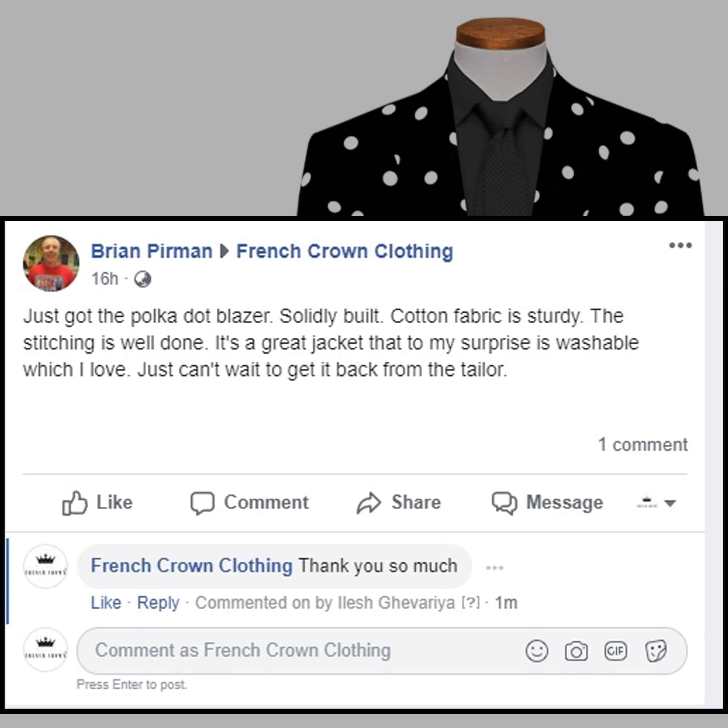Open Brian Pirman's profile link

pyautogui.click(x=151, y=251)
